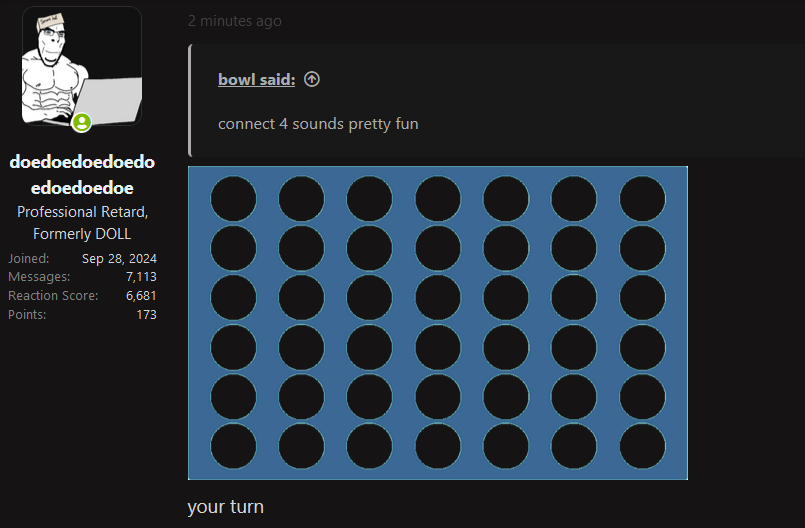Click the bottom-right hole of the Connect 4 board

pyautogui.click(x=642, y=446)
